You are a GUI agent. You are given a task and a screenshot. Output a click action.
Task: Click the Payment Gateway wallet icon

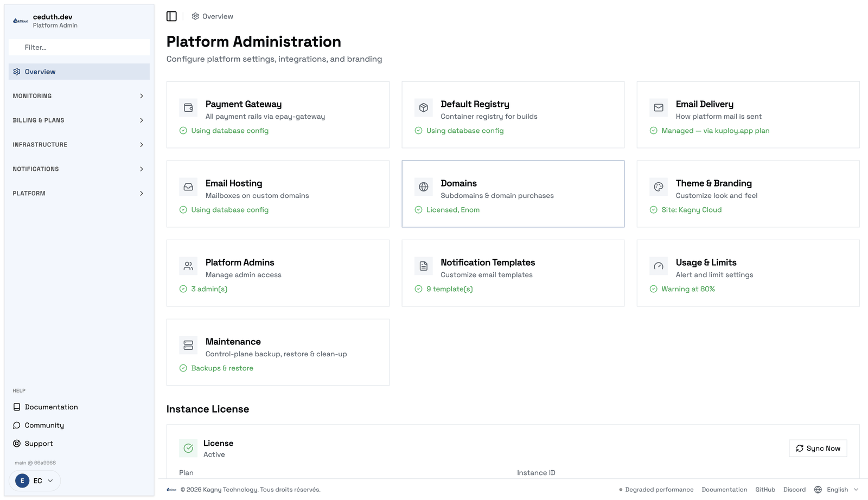[x=188, y=107]
